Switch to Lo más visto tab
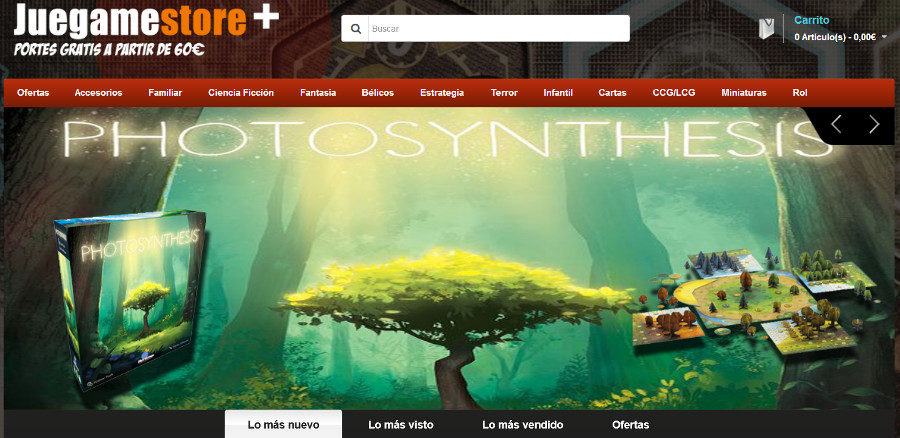The image size is (900, 438). tap(401, 425)
